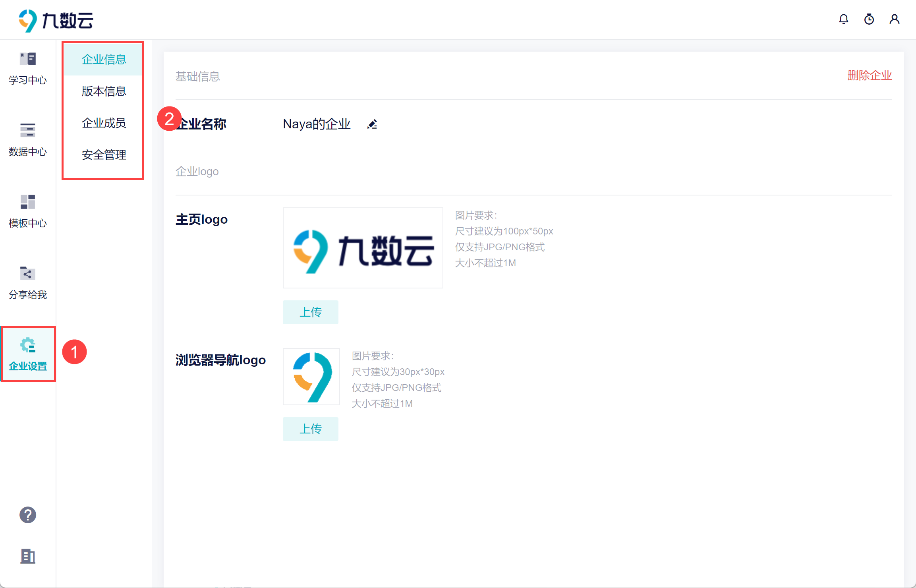Upload a new 主页logo image
916x588 pixels.
click(x=310, y=312)
